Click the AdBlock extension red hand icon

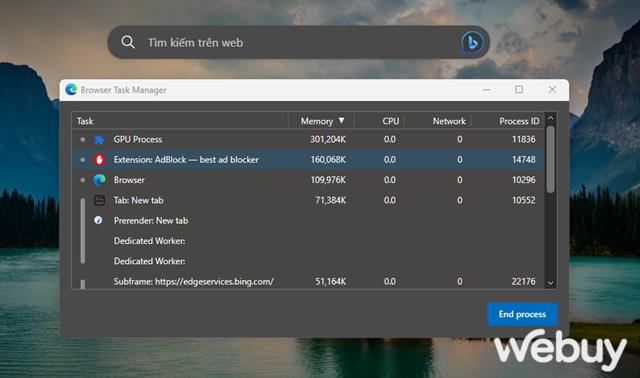coord(99,160)
